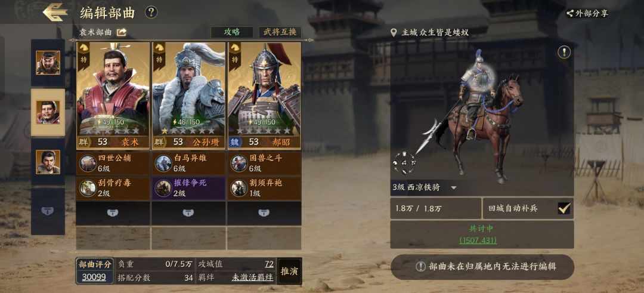
Task: Select the 四世公辅 skill icon
Action: (x=88, y=163)
